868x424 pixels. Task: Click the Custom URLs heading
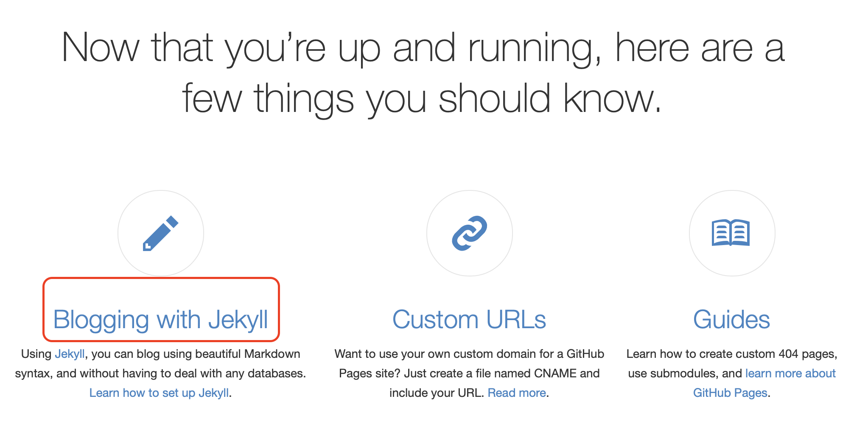click(469, 320)
